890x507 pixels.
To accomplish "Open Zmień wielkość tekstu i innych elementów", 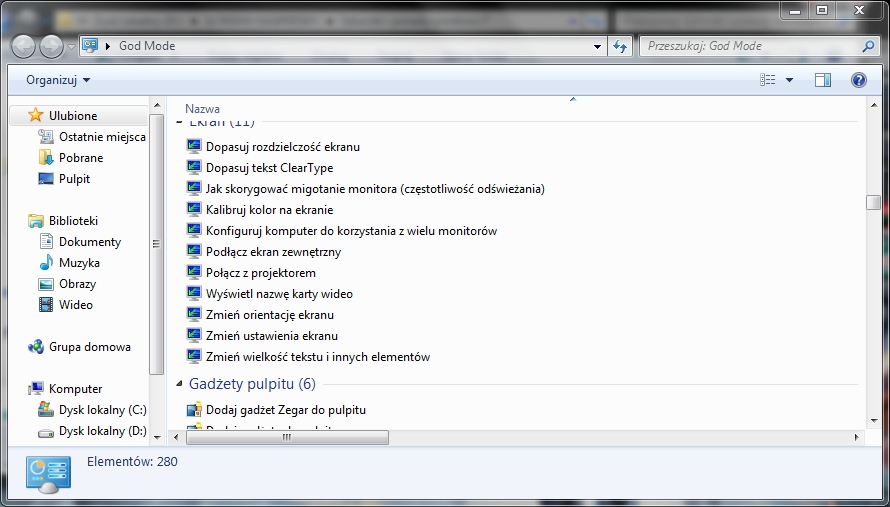I will coord(318,357).
